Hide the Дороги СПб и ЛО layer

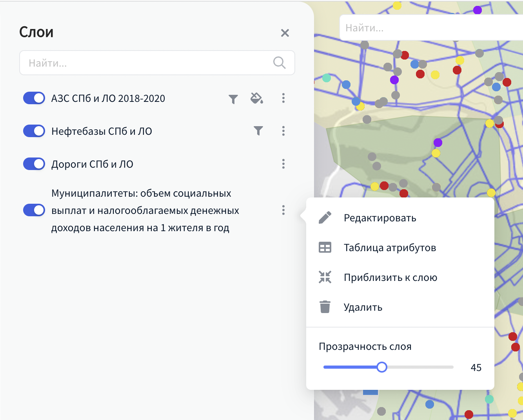pyautogui.click(x=34, y=164)
